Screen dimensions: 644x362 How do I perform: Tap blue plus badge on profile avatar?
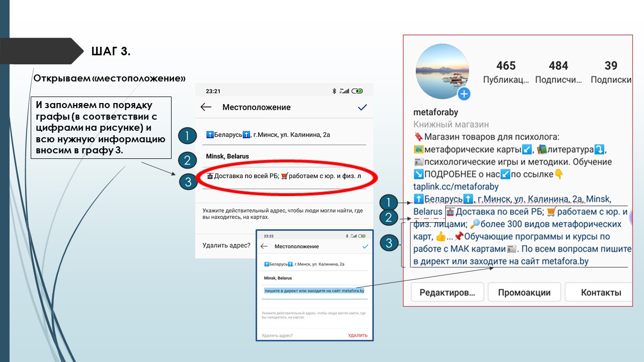pyautogui.click(x=463, y=94)
